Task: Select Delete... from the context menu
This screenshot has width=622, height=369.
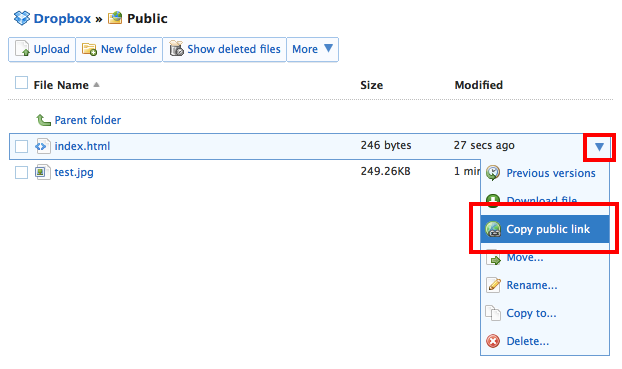Action: pos(545,341)
